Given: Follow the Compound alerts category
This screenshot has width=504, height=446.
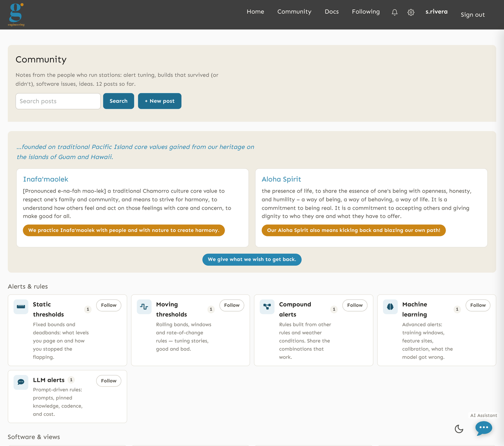Looking at the screenshot, I should click(355, 305).
